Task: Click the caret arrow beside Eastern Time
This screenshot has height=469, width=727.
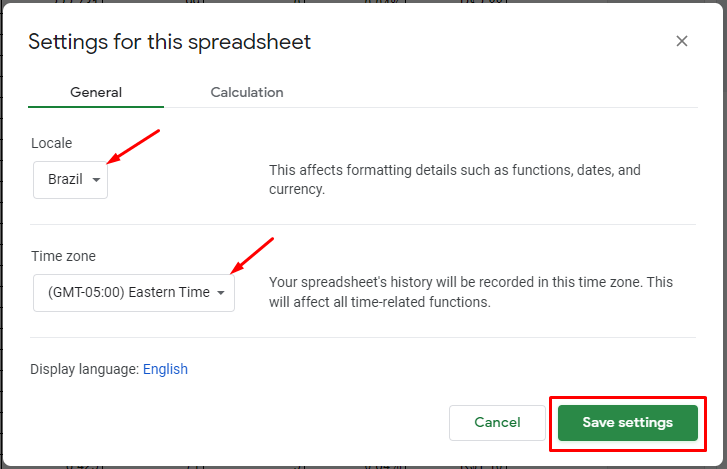Action: coord(221,293)
